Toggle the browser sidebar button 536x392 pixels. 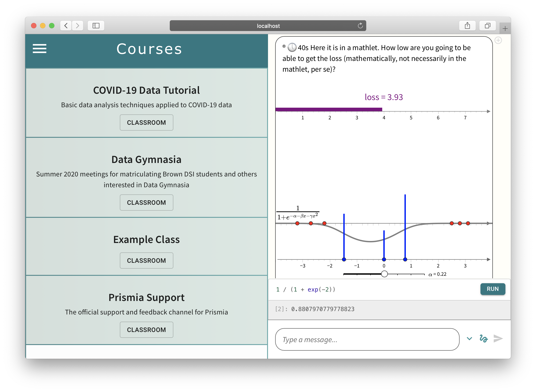click(x=96, y=26)
